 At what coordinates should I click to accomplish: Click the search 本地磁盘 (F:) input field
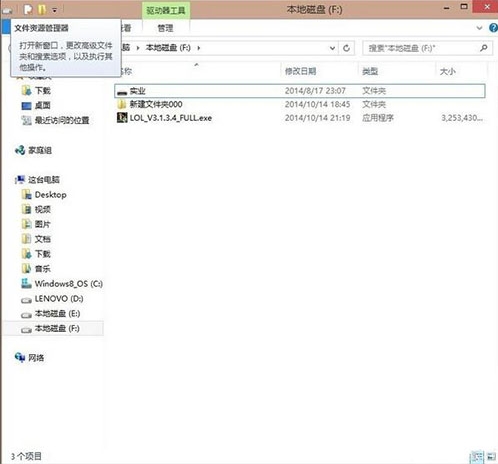(x=420, y=48)
